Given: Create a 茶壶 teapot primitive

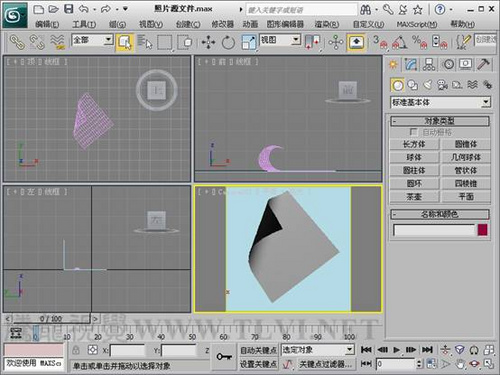Looking at the screenshot, I should [x=414, y=197].
